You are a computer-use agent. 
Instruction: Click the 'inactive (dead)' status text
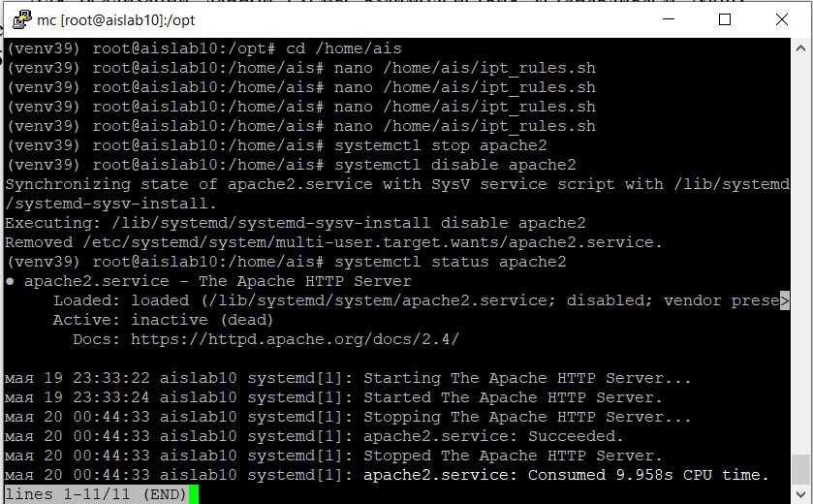pos(203,320)
